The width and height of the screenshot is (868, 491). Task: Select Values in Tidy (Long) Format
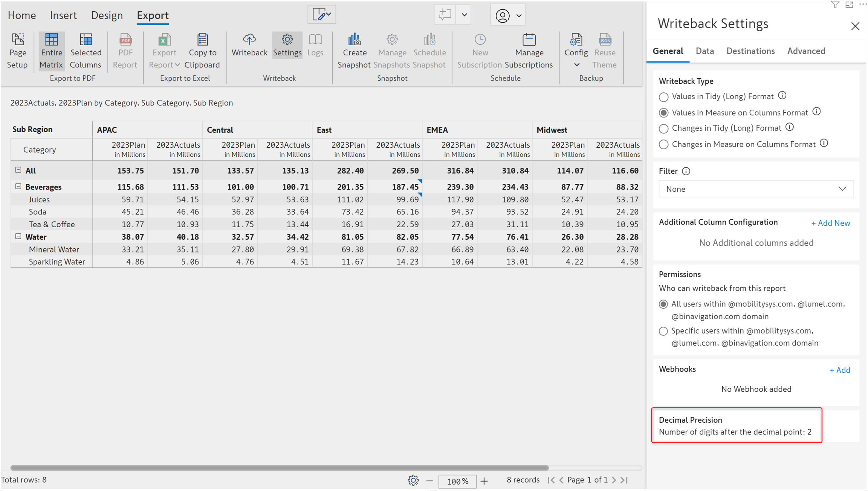663,97
